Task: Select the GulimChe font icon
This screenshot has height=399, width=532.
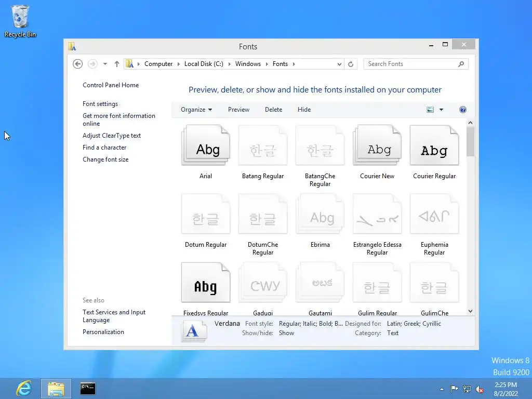Action: (434, 282)
